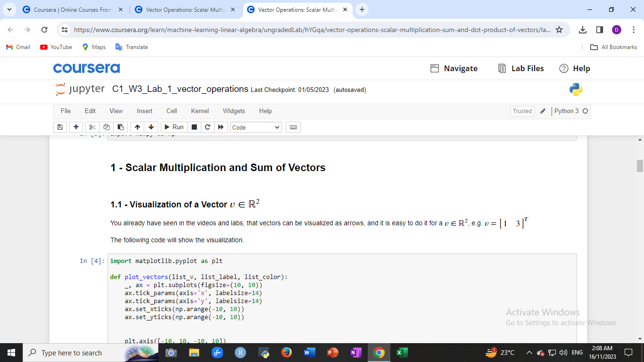The height and width of the screenshot is (362, 644).
Task: Open Gmail bookmark
Action: (x=18, y=47)
